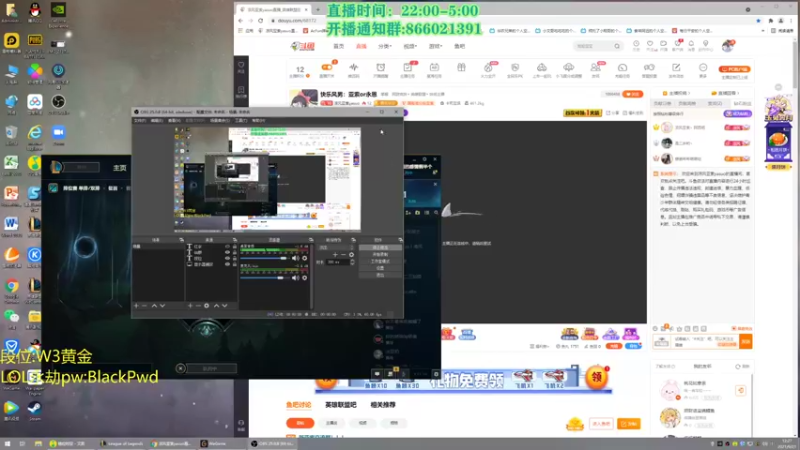Go to 首页 on the Douyu site

(x=339, y=46)
